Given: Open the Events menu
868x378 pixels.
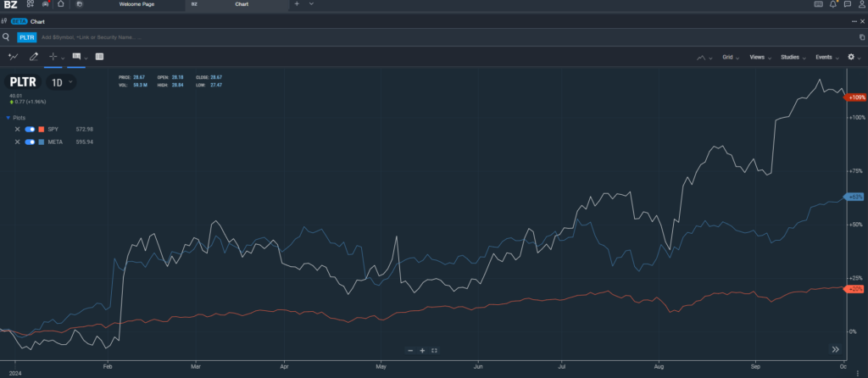Looking at the screenshot, I should point(826,57).
